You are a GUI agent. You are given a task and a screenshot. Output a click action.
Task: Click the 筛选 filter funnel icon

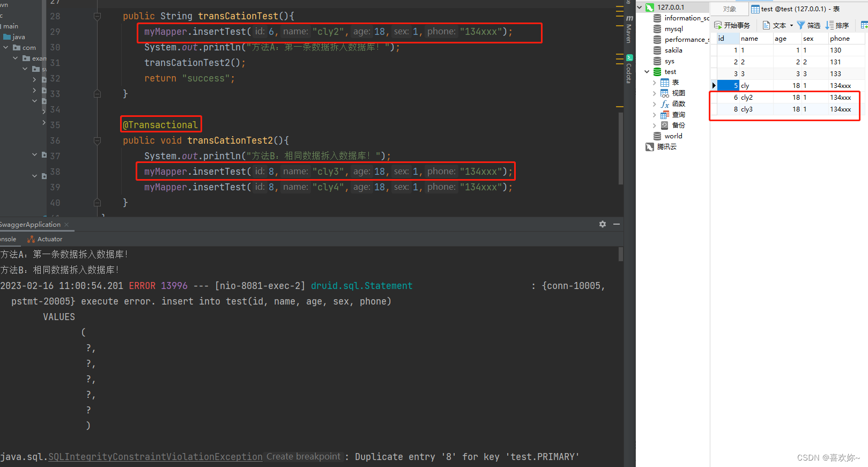point(801,25)
